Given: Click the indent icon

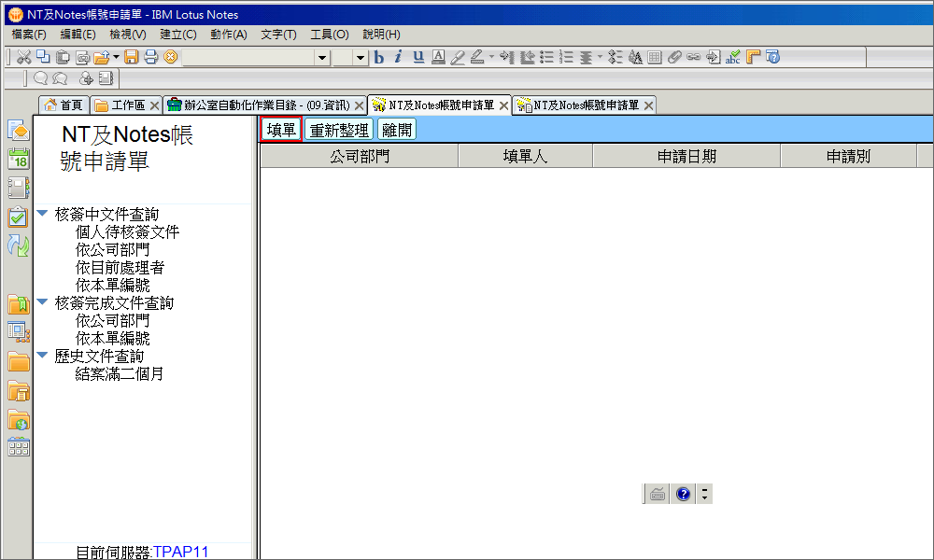Looking at the screenshot, I should click(x=507, y=57).
